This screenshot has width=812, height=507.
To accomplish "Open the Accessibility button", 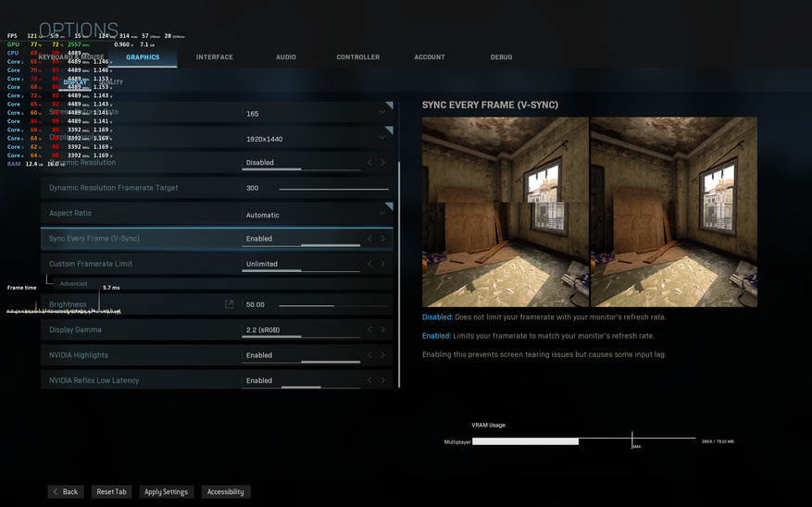I will pos(225,491).
